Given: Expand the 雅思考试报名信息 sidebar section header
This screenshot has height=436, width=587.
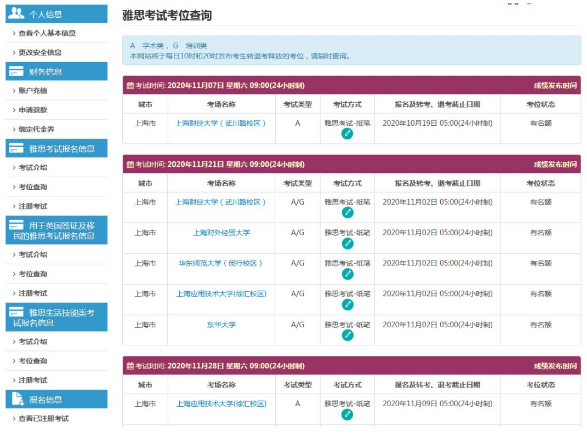Looking at the screenshot, I should click(57, 148).
